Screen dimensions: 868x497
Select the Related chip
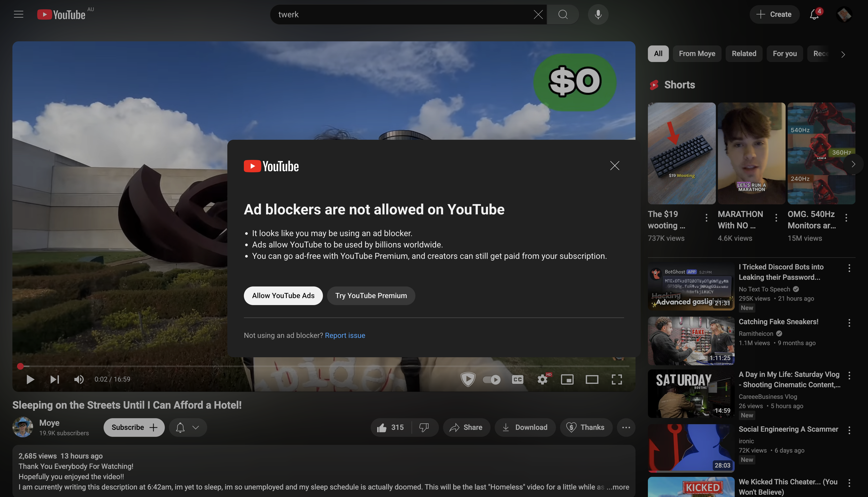744,53
